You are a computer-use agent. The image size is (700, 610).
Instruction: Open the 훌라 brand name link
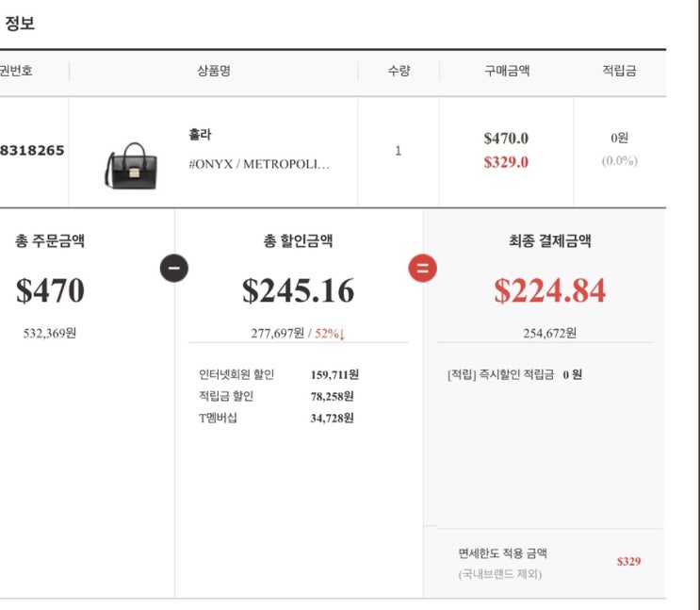point(200,135)
